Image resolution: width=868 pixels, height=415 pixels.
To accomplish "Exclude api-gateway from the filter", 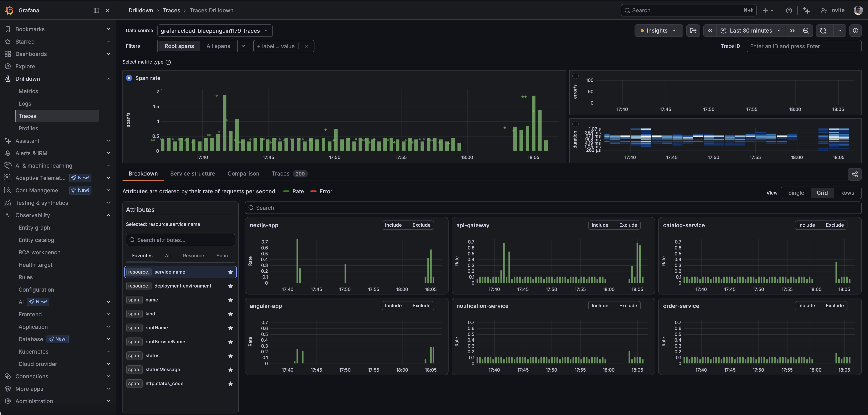I will tap(628, 225).
